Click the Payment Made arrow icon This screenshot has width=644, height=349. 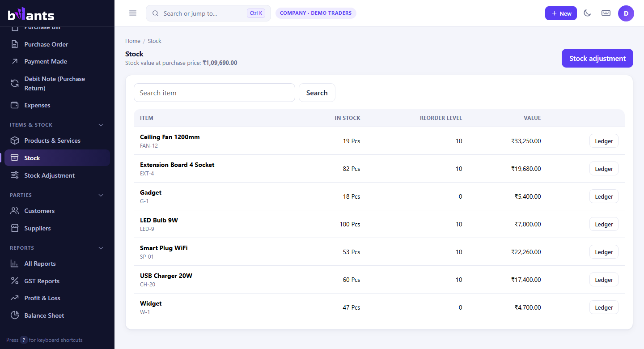[x=15, y=61]
